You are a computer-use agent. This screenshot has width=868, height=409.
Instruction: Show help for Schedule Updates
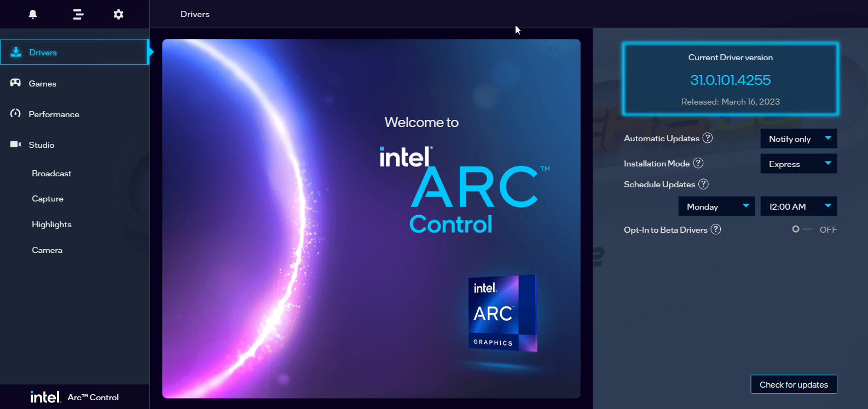coord(704,184)
